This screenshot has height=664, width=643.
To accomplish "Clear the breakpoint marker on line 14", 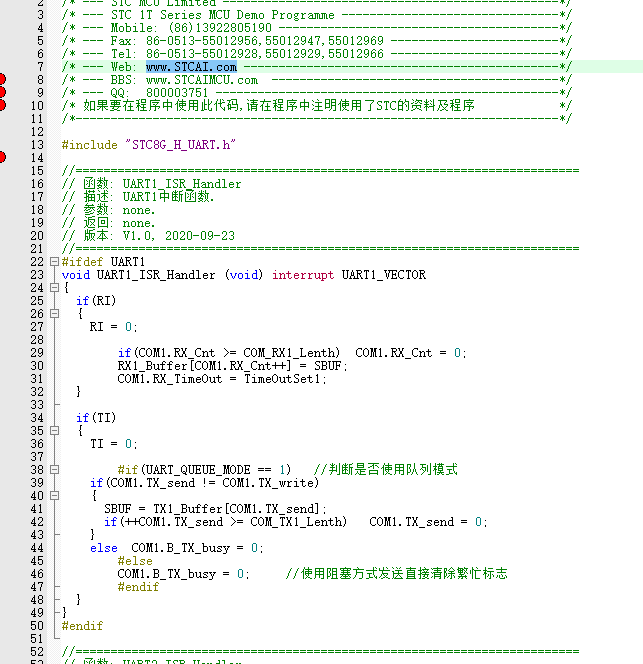I will click(x=2, y=157).
